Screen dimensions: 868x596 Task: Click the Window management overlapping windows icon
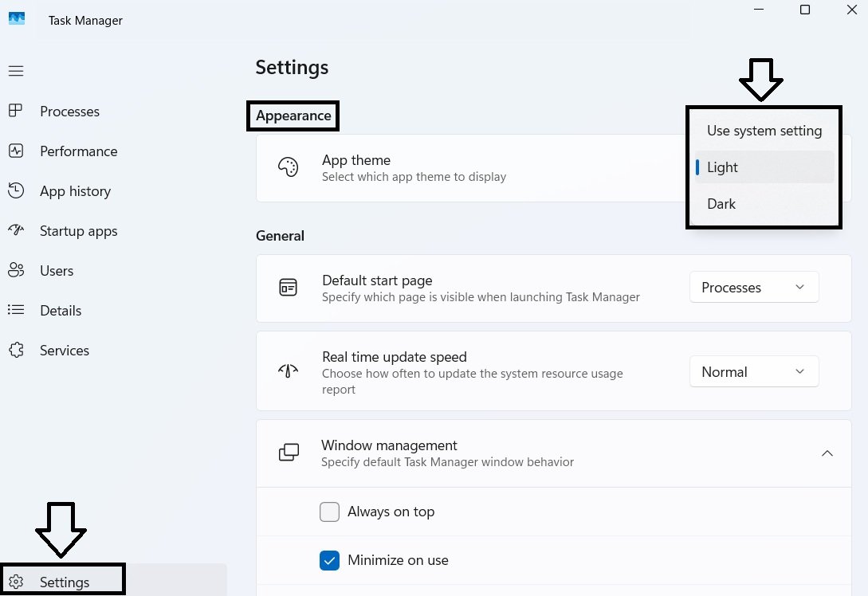[289, 452]
